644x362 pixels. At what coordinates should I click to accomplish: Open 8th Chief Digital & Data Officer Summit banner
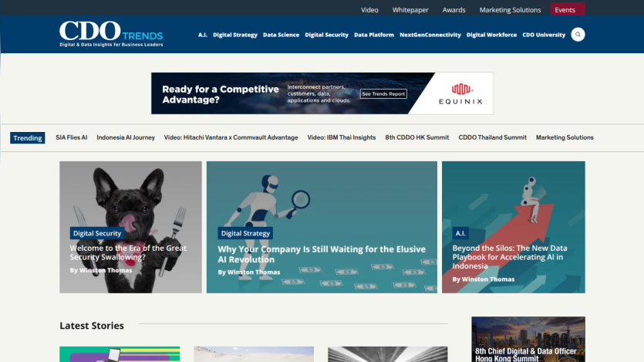[528, 340]
